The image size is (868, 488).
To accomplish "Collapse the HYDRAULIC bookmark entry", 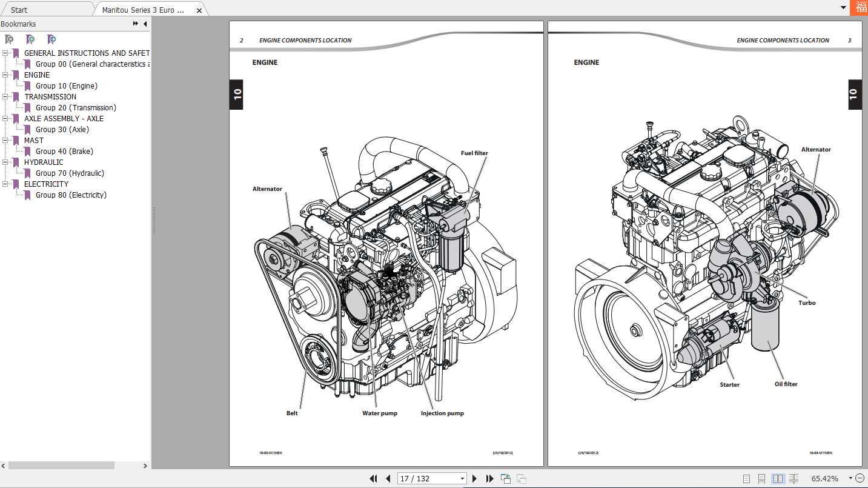I will pos(5,162).
